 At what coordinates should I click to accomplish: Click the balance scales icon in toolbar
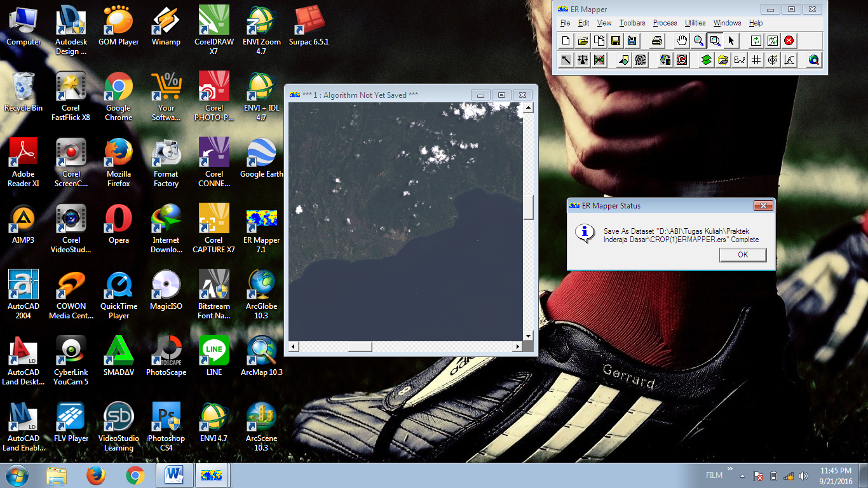tap(582, 60)
